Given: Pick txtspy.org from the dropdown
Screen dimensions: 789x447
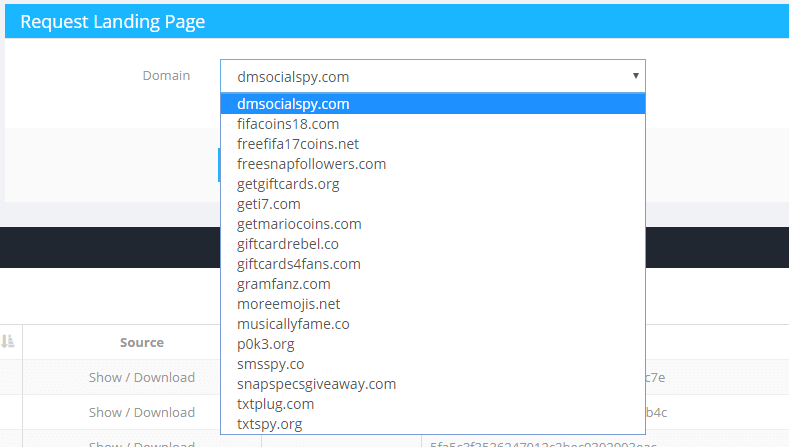Looking at the screenshot, I should [x=433, y=424].
